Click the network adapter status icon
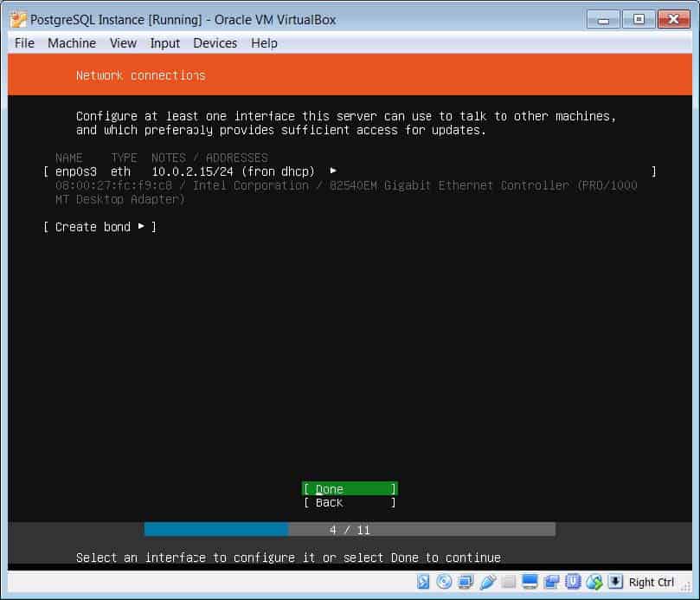Screen dimensions: 700x600 point(466,582)
